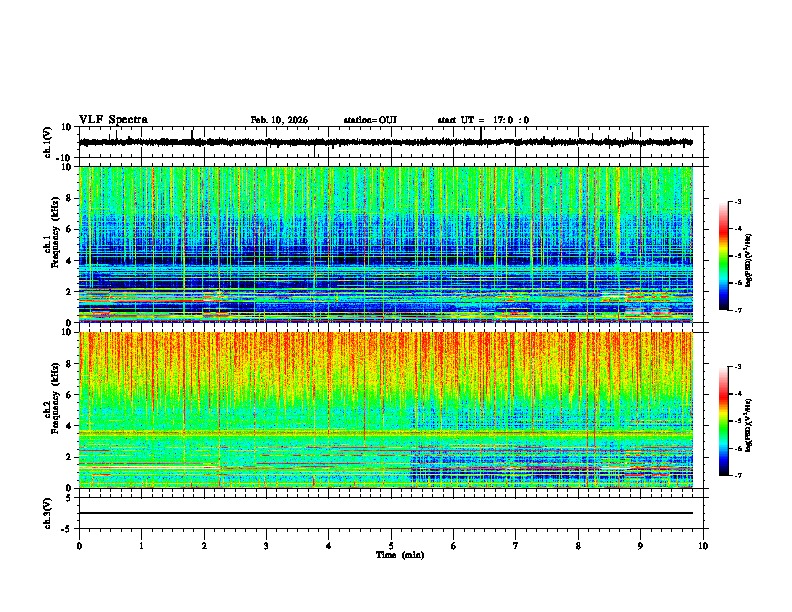This screenshot has width=792, height=612.
Task: Click the "7" tick on the Time axis
Action: (x=516, y=546)
